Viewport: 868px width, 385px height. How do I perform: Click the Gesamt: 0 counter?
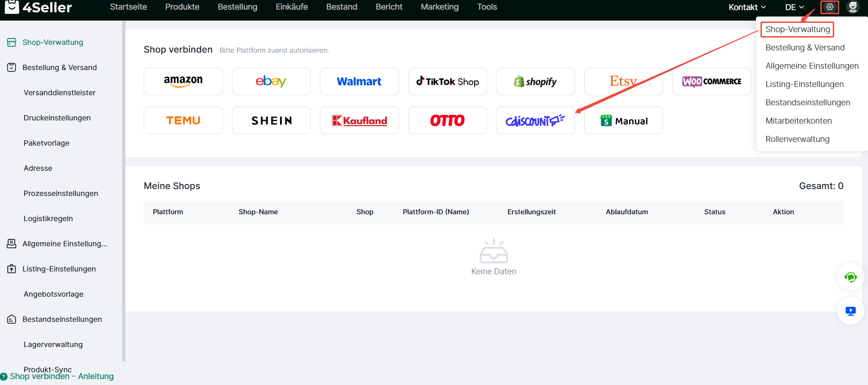pos(821,186)
